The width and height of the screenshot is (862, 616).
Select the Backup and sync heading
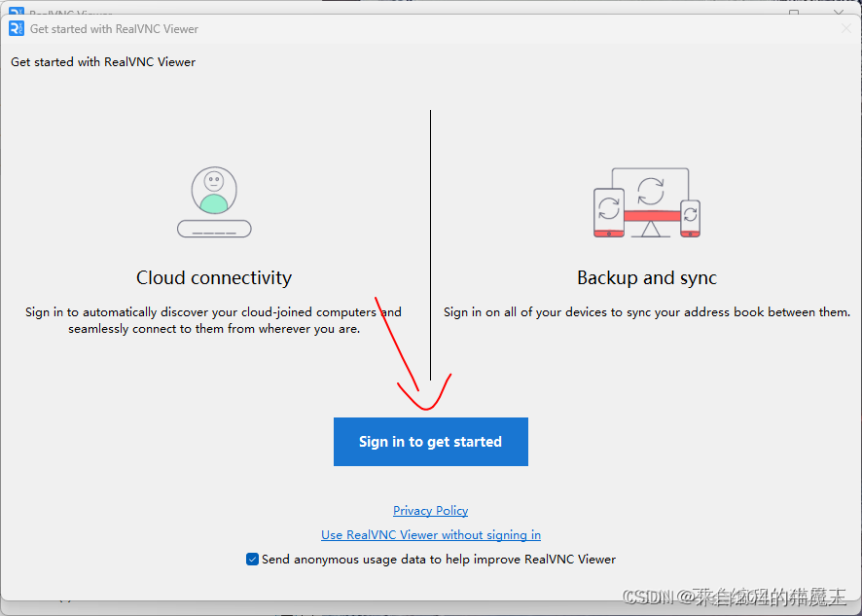coord(647,277)
